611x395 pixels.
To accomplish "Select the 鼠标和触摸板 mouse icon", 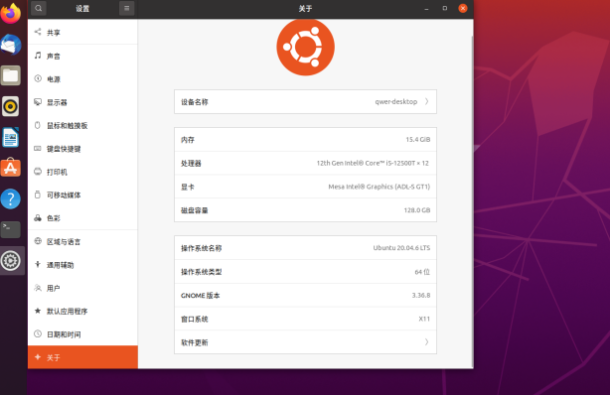I will (x=37, y=125).
